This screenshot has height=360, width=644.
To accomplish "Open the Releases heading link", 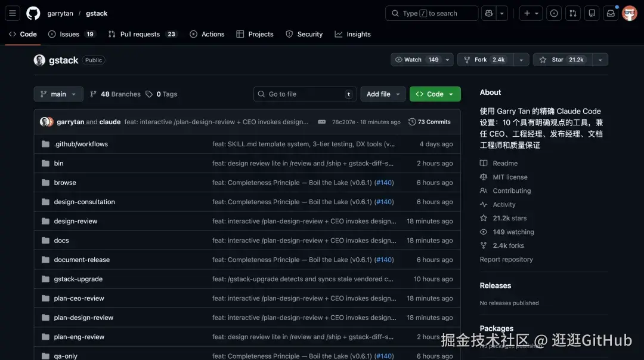I will [x=496, y=285].
